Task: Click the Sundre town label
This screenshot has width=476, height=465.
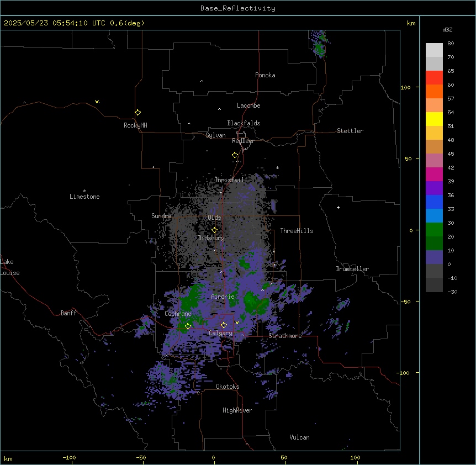Action: pos(161,216)
